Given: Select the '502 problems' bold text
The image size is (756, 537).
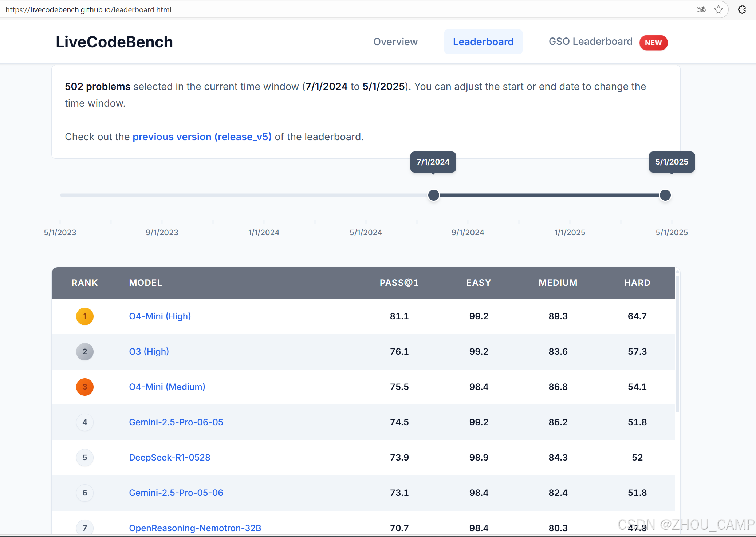Looking at the screenshot, I should (98, 87).
